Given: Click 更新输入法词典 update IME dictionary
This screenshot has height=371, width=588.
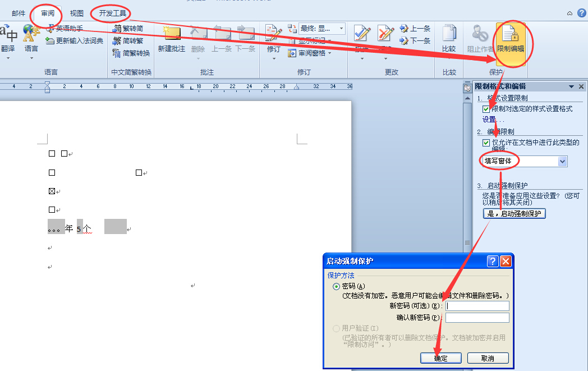Looking at the screenshot, I should coord(74,40).
